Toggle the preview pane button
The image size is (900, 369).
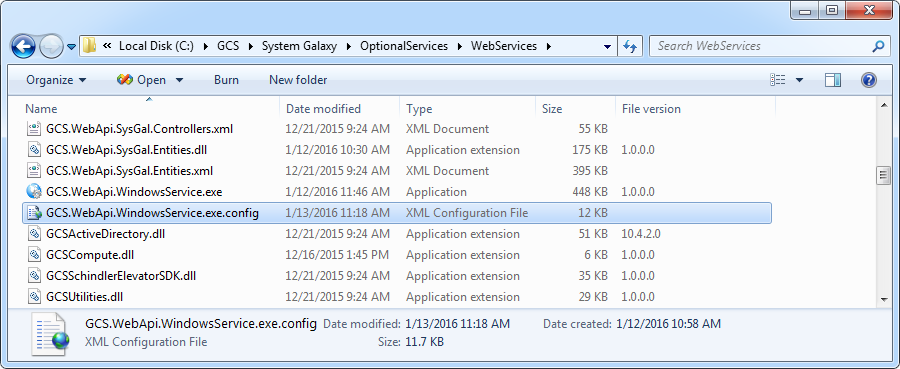coord(833,80)
